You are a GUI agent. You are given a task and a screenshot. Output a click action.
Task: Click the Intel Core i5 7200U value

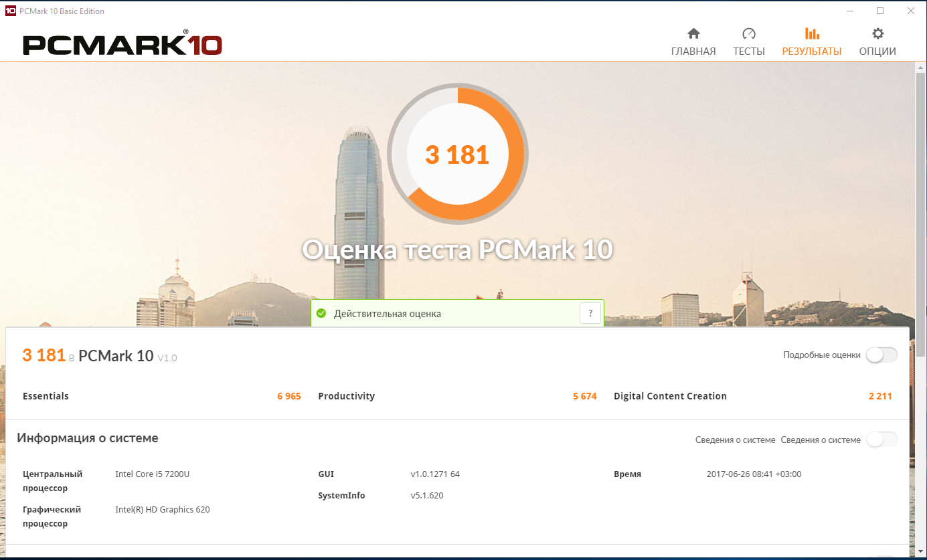click(x=153, y=474)
